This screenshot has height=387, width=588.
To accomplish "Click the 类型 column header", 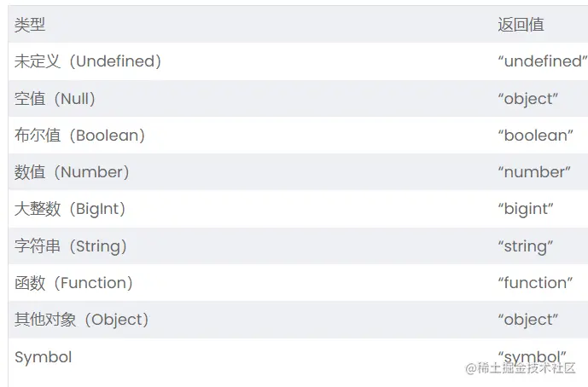I will (x=30, y=25).
